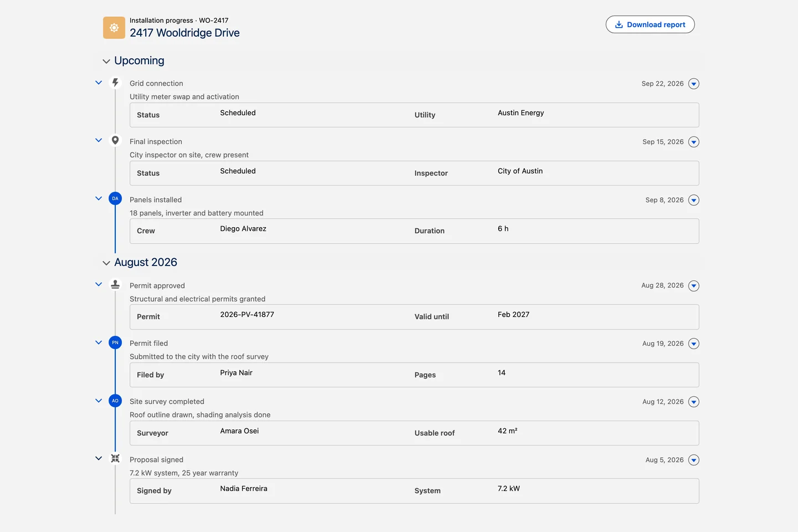Click the orange solar installation icon
Screen dimensions: 798x532
[x=114, y=28]
